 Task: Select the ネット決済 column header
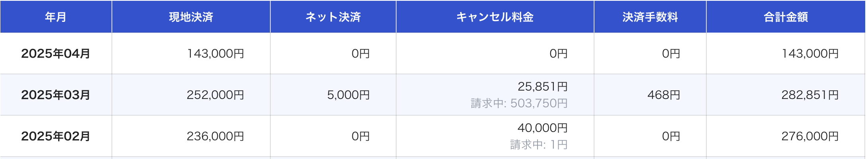[x=333, y=17]
